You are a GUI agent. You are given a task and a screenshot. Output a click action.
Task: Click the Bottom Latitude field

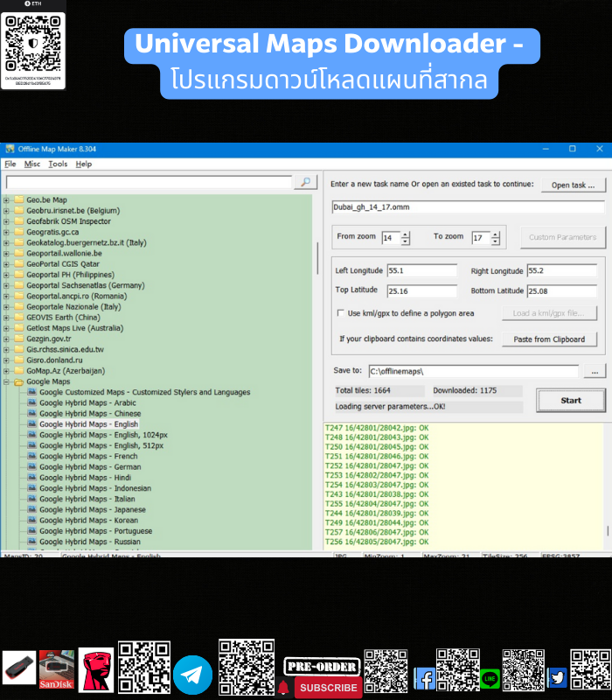click(x=562, y=291)
